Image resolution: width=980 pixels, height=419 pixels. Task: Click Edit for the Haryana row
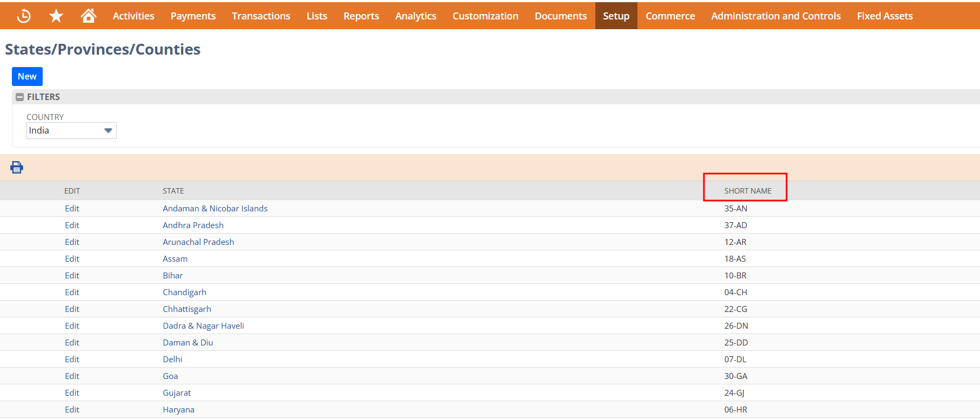[72, 410]
